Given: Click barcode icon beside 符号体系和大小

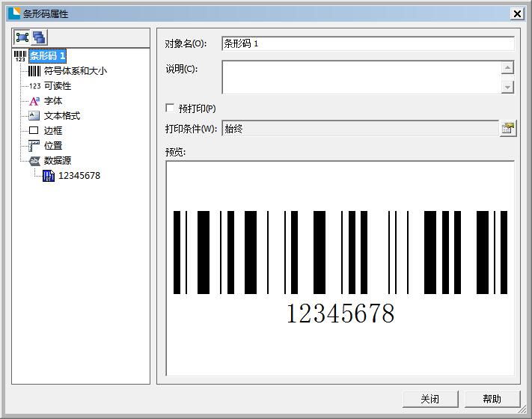Looking at the screenshot, I should (34, 71).
